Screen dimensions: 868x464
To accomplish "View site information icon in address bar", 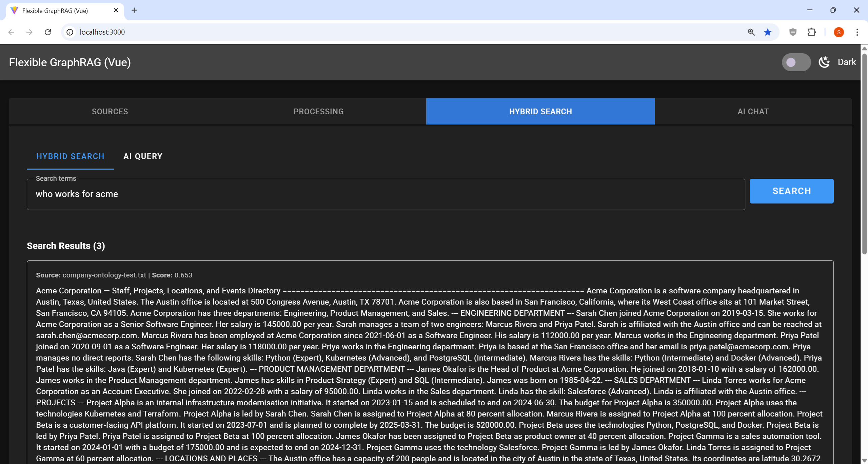I will [x=70, y=32].
